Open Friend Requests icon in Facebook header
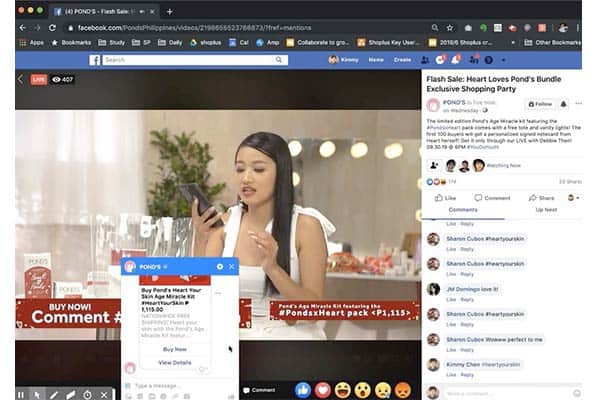The height and width of the screenshot is (400, 600). click(x=425, y=60)
